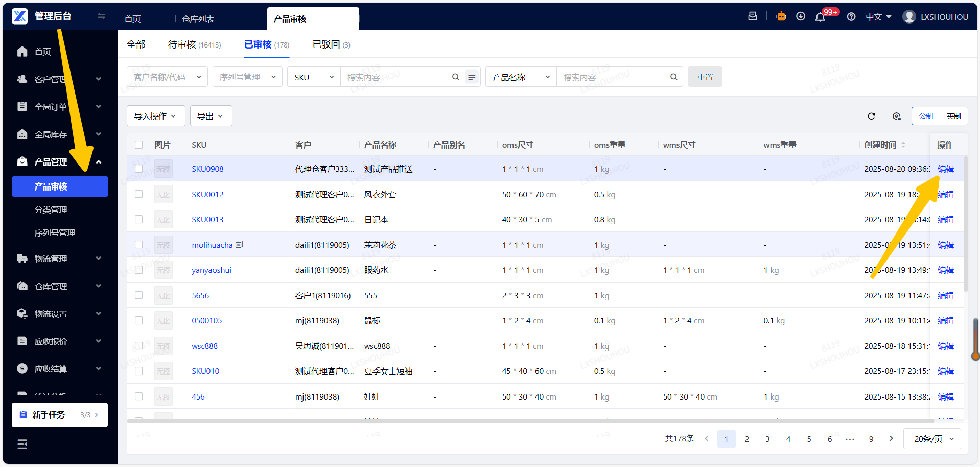Open the column settings icon
Viewport: 980px width, 467px height.
click(x=896, y=116)
